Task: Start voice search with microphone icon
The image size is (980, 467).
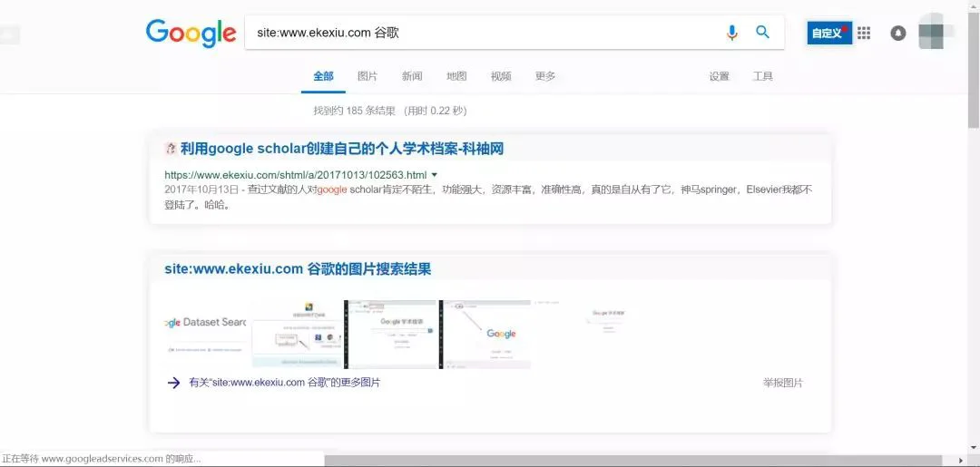Action: pos(732,33)
